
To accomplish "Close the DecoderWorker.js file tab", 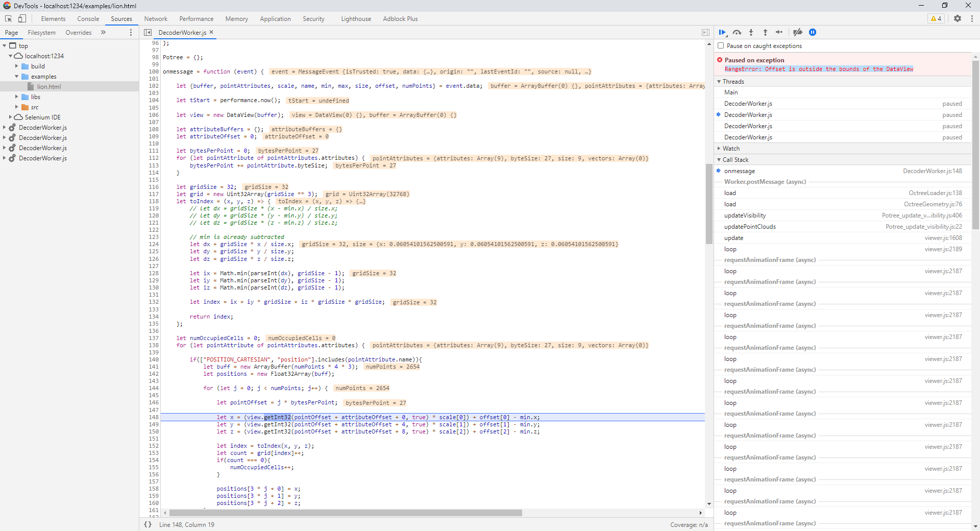I will [x=211, y=32].
